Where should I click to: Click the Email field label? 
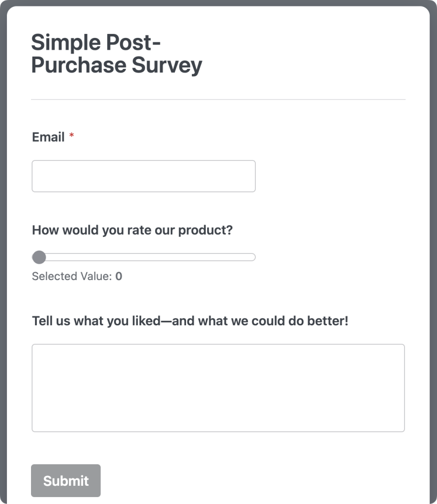pyautogui.click(x=48, y=137)
